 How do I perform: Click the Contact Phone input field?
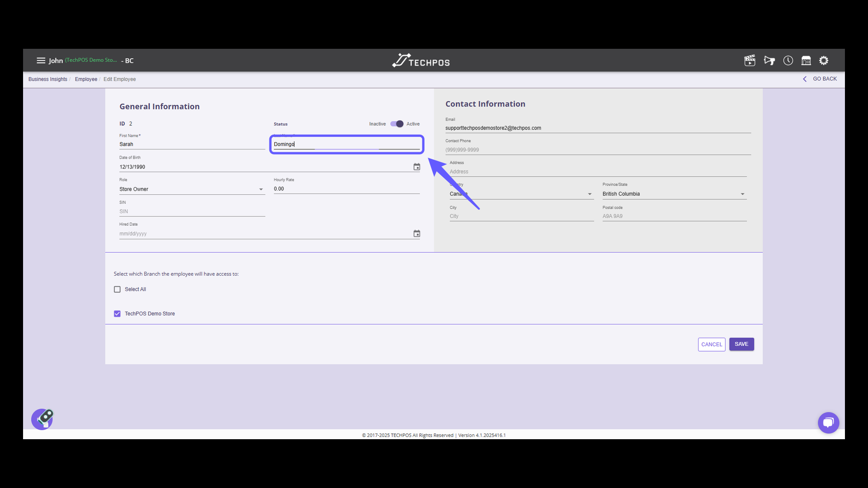(x=598, y=150)
